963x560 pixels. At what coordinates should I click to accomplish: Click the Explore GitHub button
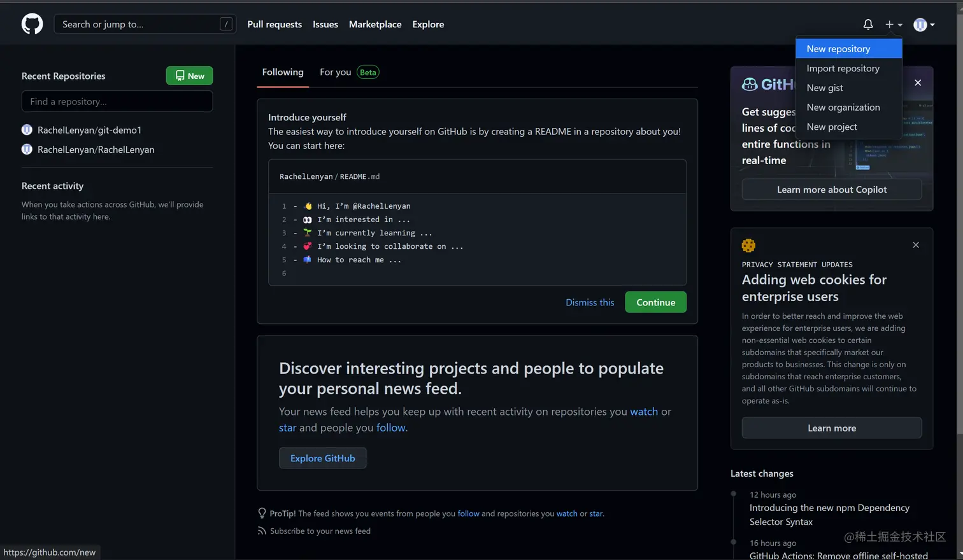point(323,458)
